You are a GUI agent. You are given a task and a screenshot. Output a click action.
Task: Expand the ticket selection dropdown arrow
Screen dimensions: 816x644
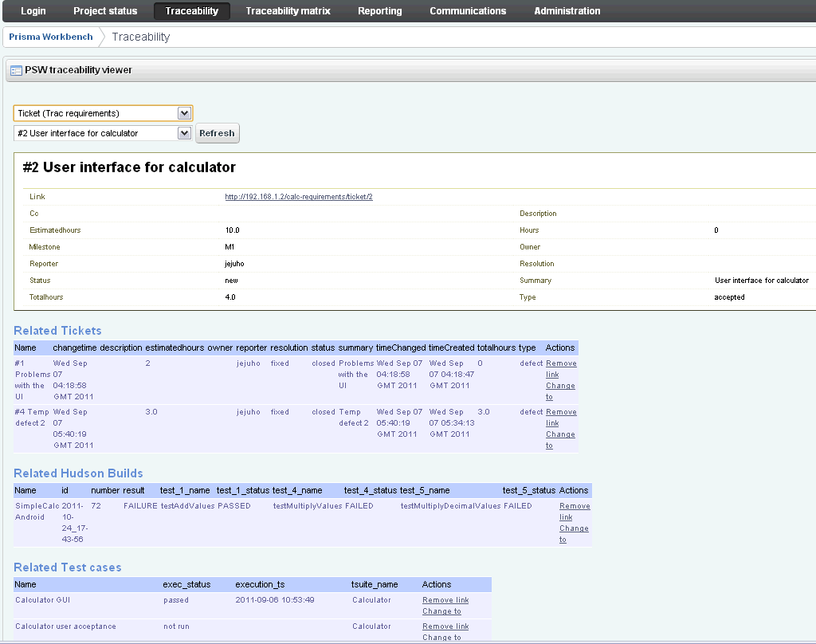click(185, 132)
